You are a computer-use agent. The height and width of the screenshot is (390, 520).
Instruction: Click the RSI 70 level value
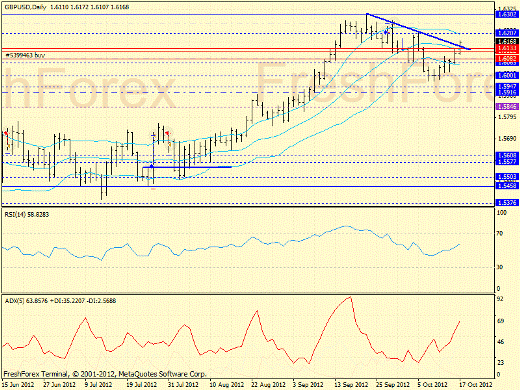[x=500, y=234]
